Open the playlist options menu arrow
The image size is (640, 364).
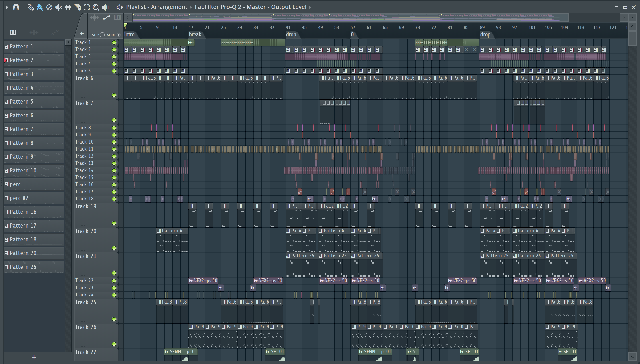click(7, 7)
